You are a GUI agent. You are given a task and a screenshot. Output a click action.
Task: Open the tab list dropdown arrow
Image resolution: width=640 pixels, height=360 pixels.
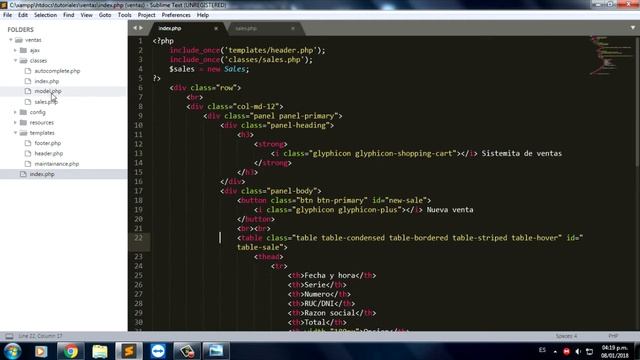[633, 28]
